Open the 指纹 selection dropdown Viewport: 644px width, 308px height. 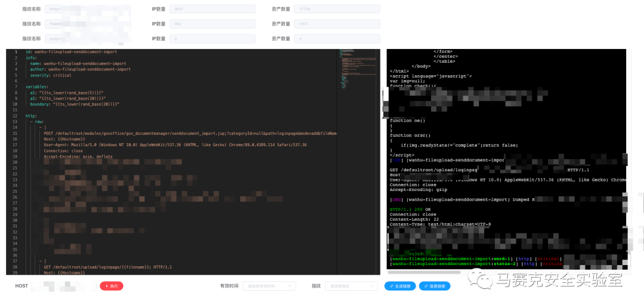pos(352,286)
